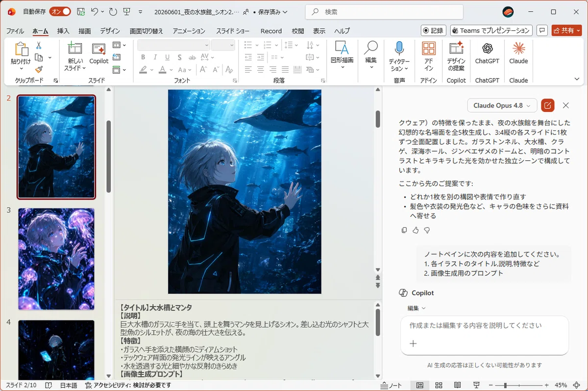Open the File tab
This screenshot has width=588, height=391.
[15, 31]
